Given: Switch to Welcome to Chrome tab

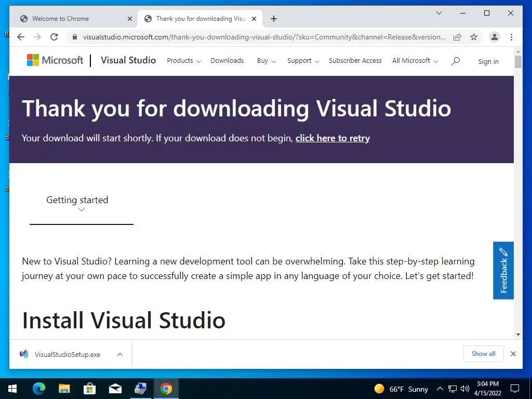Looking at the screenshot, I should 73,19.
